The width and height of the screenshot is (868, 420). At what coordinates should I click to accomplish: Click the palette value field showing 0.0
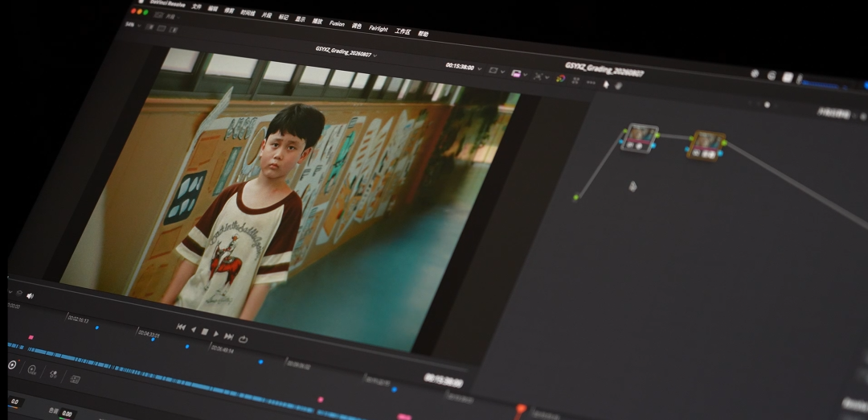tap(14, 401)
